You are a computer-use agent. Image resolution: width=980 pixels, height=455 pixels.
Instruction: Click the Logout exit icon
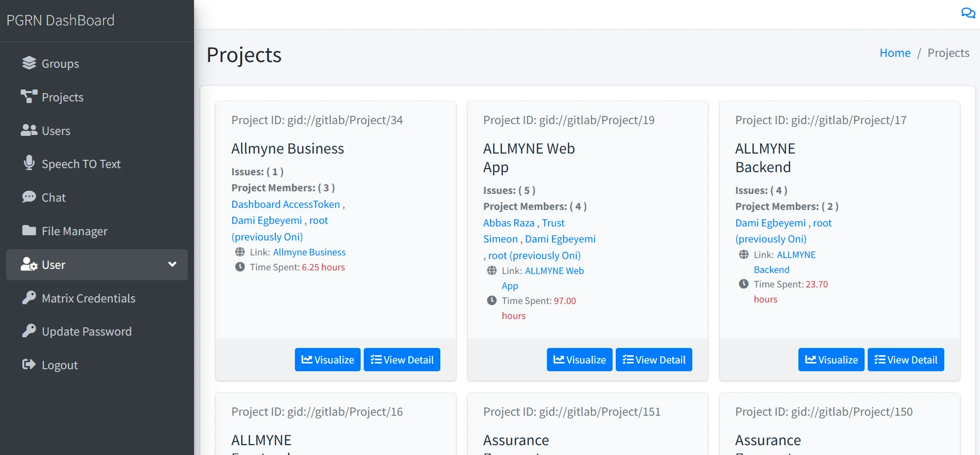[x=29, y=365]
